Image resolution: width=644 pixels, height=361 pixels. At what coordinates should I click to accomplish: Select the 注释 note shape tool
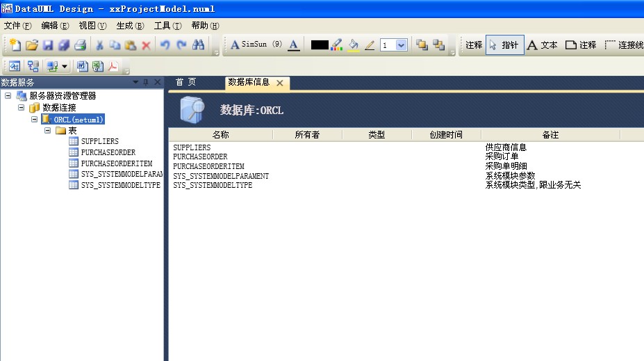581,45
